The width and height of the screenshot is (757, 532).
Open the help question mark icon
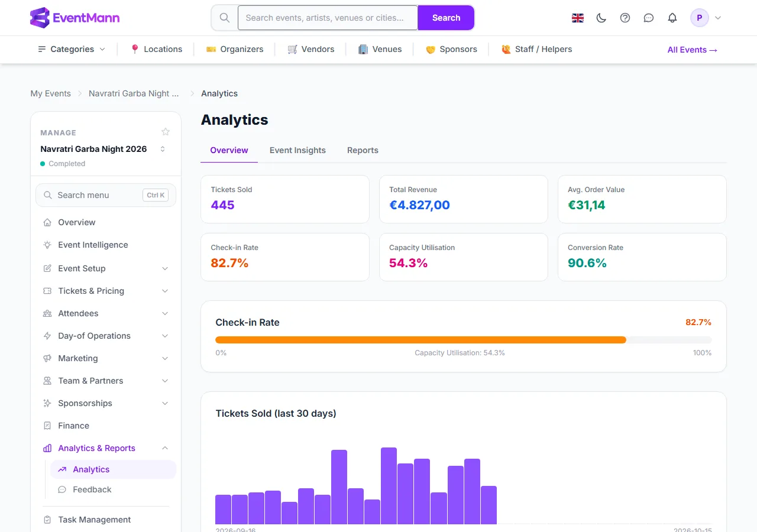(x=625, y=18)
